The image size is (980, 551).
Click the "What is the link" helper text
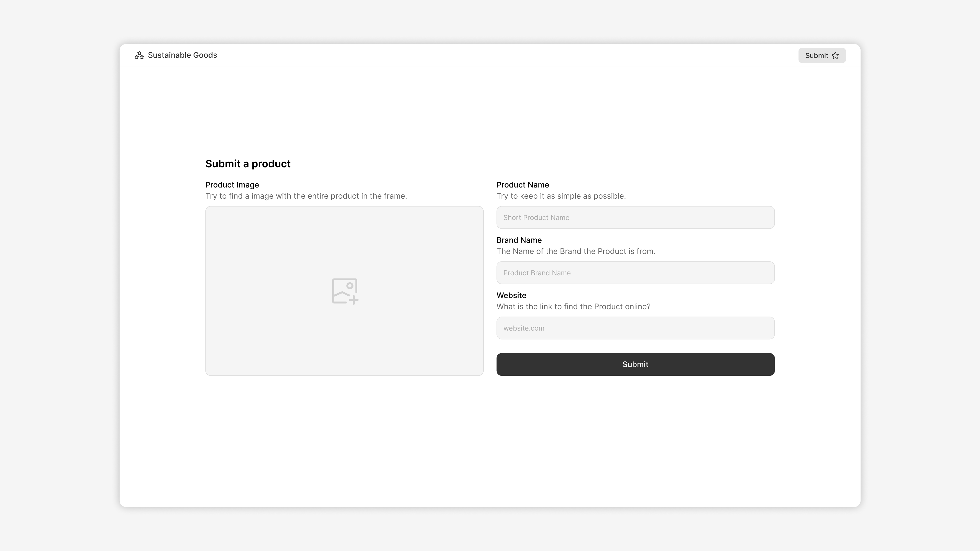coord(573,306)
